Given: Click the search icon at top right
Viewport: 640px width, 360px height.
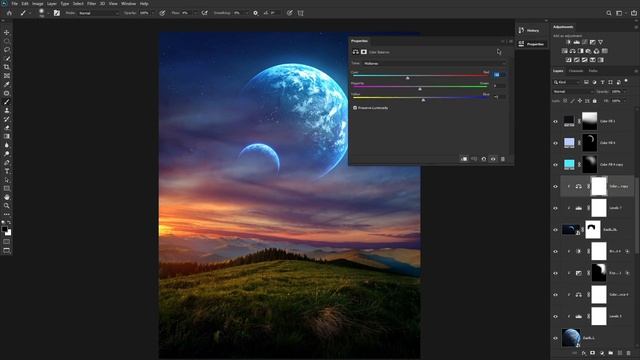Looking at the screenshot, I should (609, 13).
